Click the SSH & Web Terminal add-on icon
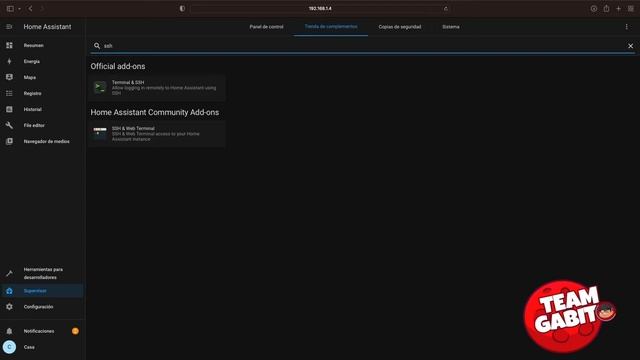 click(100, 133)
